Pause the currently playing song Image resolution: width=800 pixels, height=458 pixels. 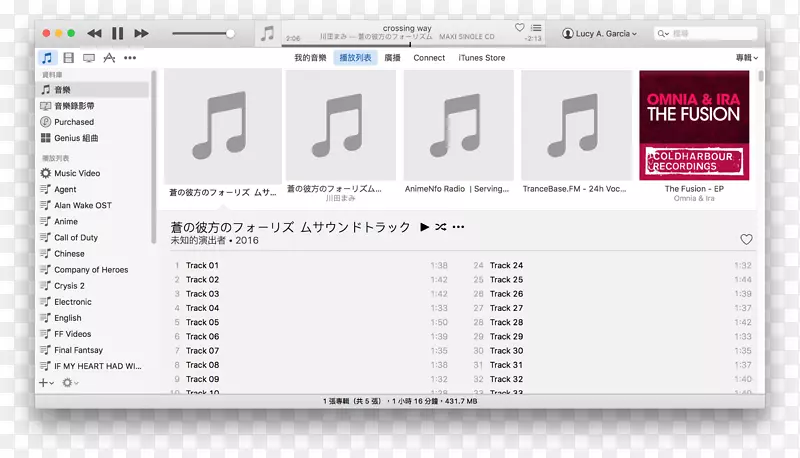pyautogui.click(x=118, y=33)
